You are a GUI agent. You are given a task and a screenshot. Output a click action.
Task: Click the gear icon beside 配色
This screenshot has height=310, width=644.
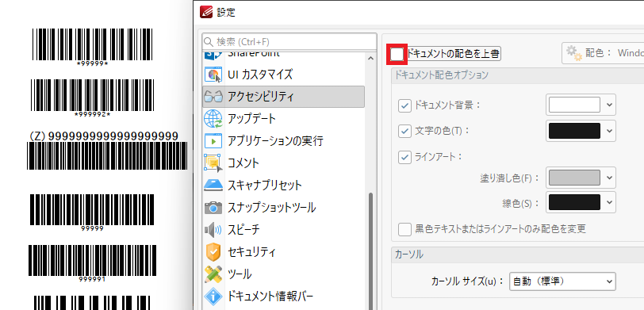(574, 53)
